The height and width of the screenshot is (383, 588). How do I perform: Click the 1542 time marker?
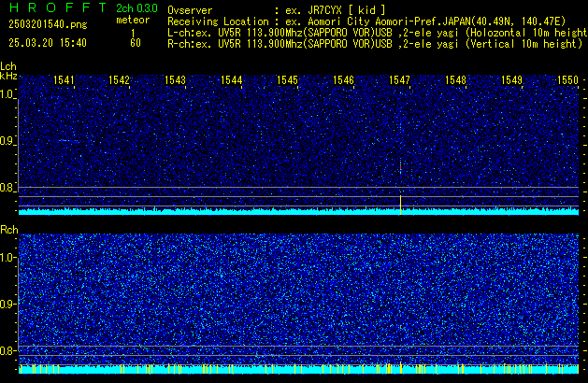click(x=119, y=80)
